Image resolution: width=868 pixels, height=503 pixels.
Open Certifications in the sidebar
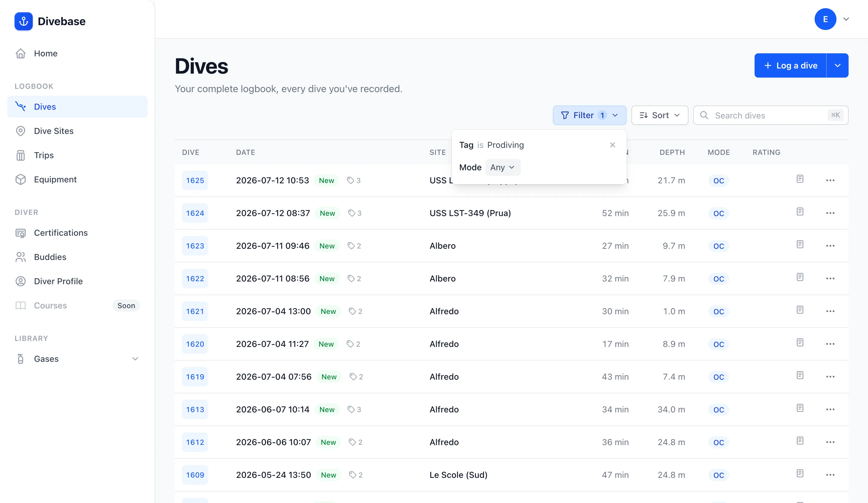click(x=77, y=233)
